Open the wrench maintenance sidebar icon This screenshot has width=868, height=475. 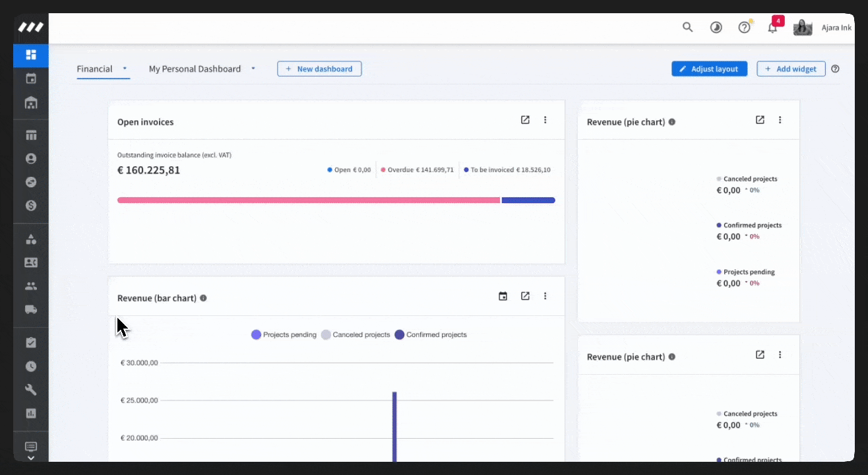click(31, 390)
